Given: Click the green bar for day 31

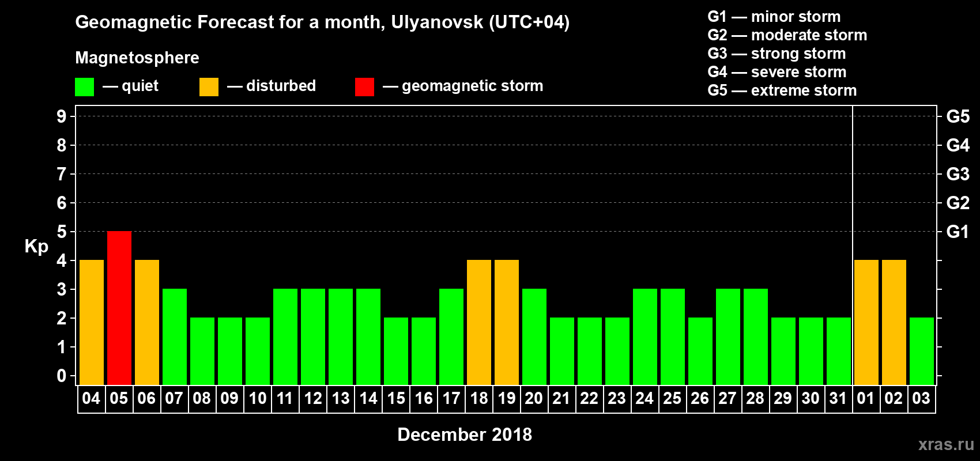Looking at the screenshot, I should click(x=839, y=352).
